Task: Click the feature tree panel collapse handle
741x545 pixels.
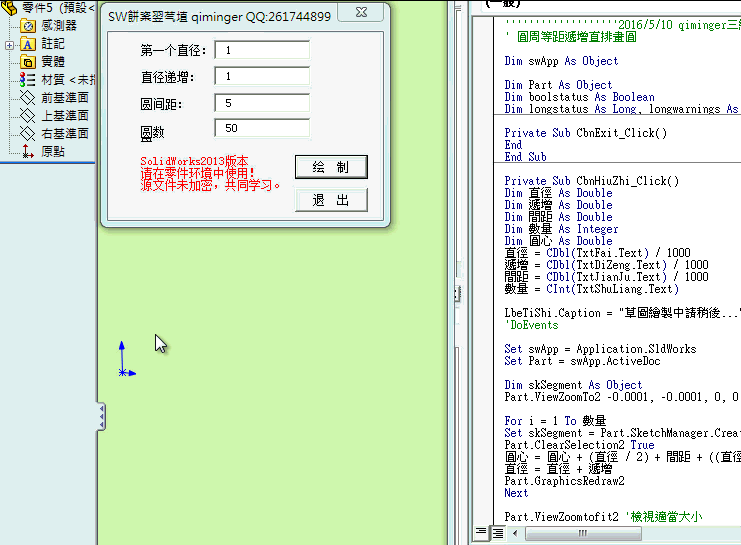Action: (x=101, y=416)
